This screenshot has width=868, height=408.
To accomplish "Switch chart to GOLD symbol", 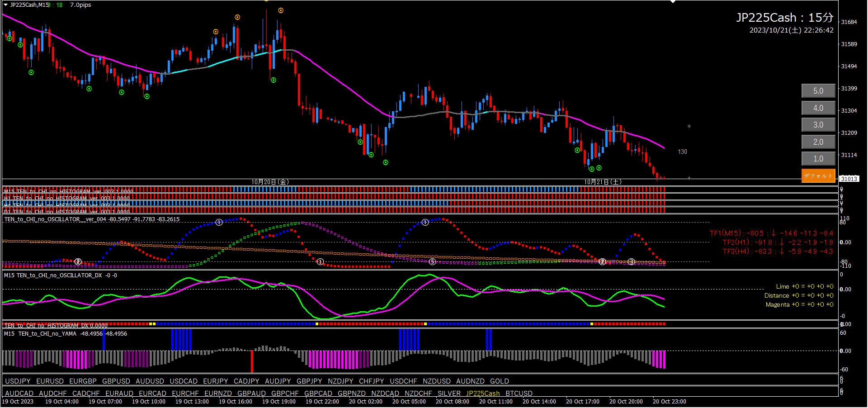I will point(500,381).
